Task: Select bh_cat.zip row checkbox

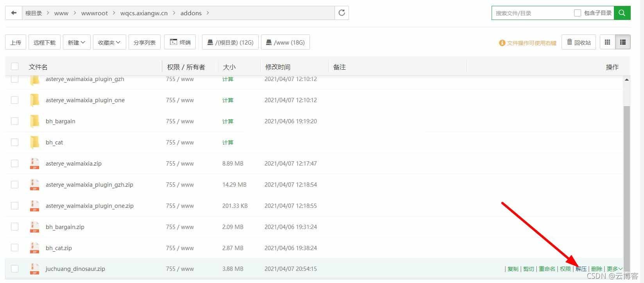Action: pos(15,248)
